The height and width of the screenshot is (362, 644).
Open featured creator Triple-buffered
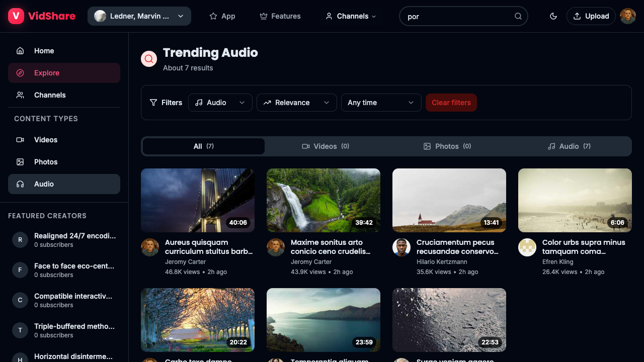64,330
